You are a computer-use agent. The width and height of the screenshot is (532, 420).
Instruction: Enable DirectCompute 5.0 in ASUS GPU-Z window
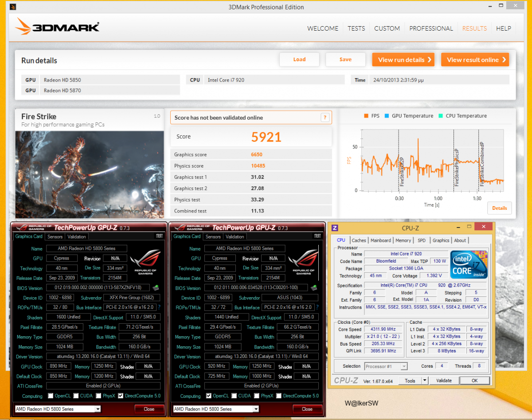point(279,396)
